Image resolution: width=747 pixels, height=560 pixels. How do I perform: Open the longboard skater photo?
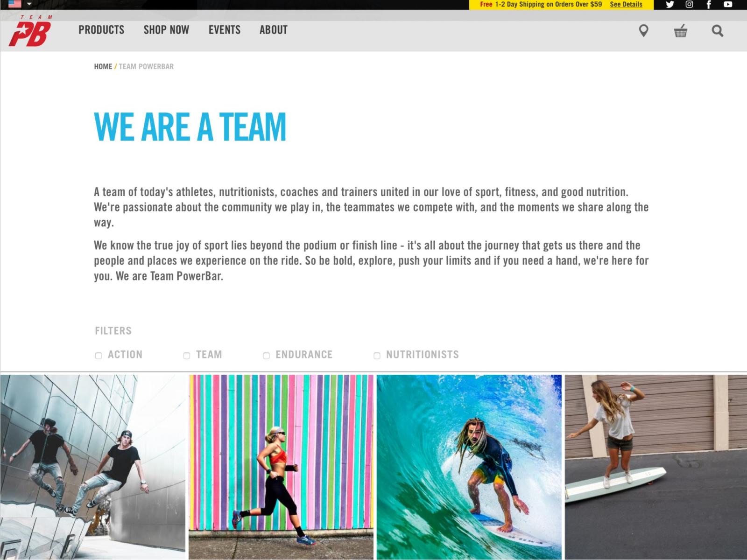(x=656, y=467)
